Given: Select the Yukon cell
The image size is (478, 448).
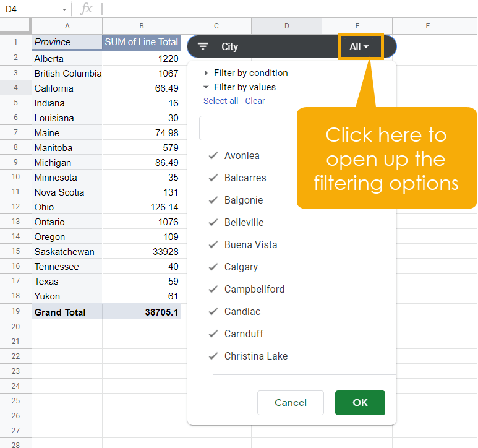Looking at the screenshot, I should coord(67,296).
